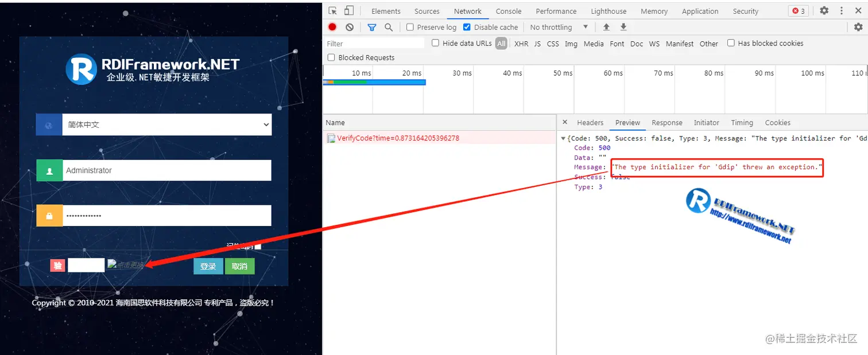Filter requests by Font
The width and height of the screenshot is (868, 355).
tap(617, 44)
